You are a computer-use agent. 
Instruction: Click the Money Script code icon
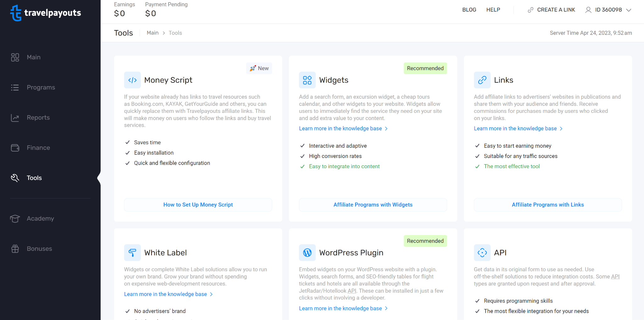tap(132, 80)
